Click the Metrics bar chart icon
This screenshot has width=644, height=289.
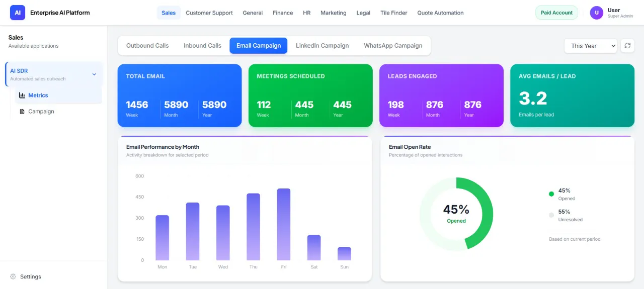(x=22, y=95)
